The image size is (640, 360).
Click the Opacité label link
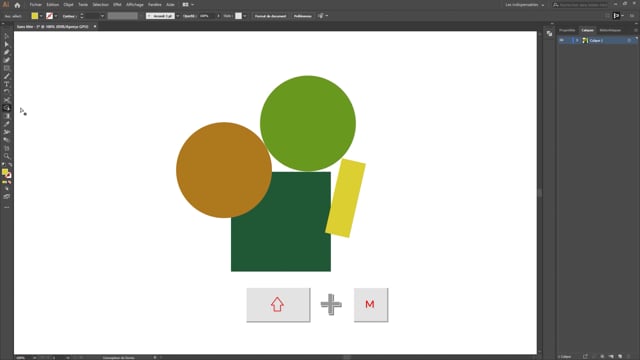coord(189,16)
